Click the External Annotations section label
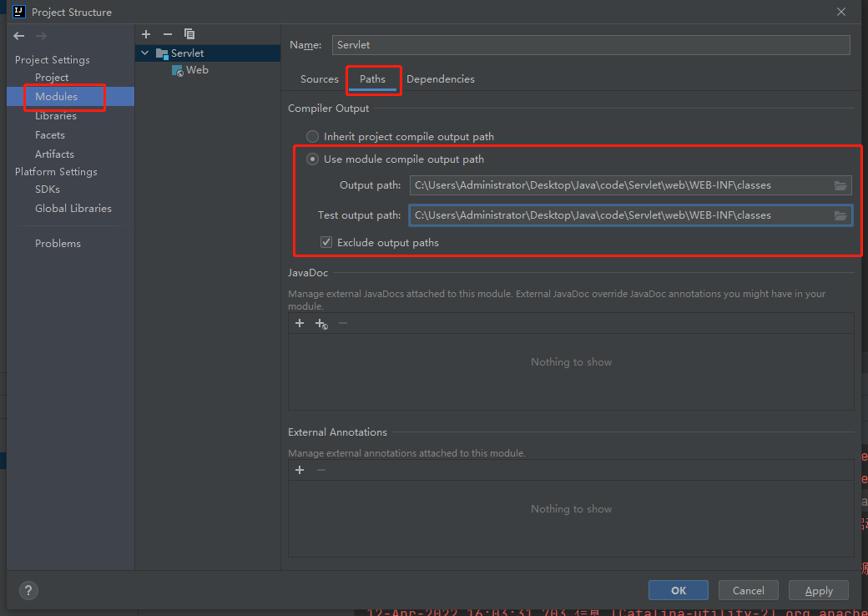 (x=337, y=432)
